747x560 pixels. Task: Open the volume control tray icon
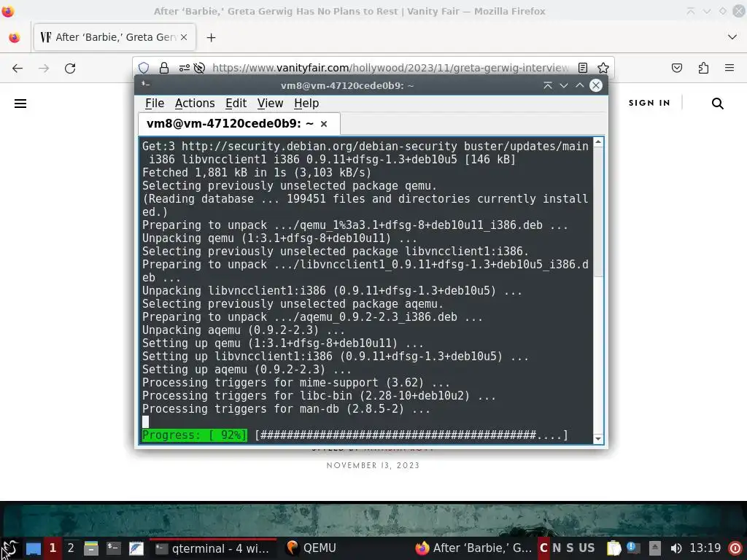(x=676, y=548)
